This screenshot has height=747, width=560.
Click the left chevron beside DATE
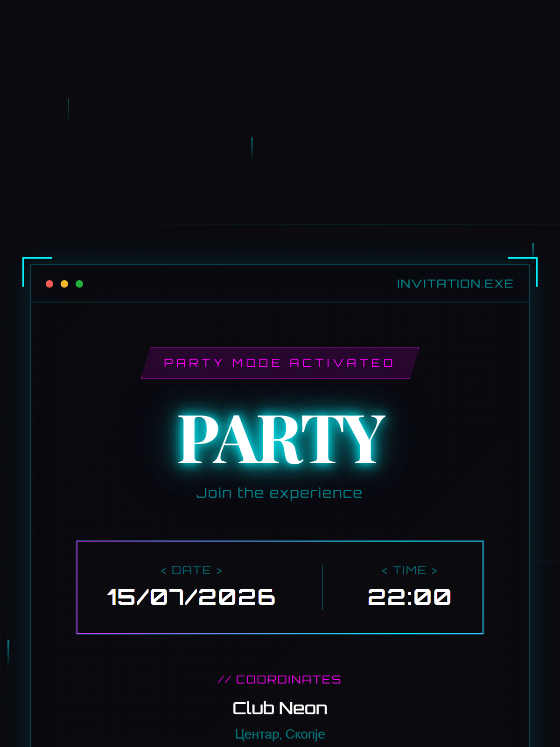point(163,571)
